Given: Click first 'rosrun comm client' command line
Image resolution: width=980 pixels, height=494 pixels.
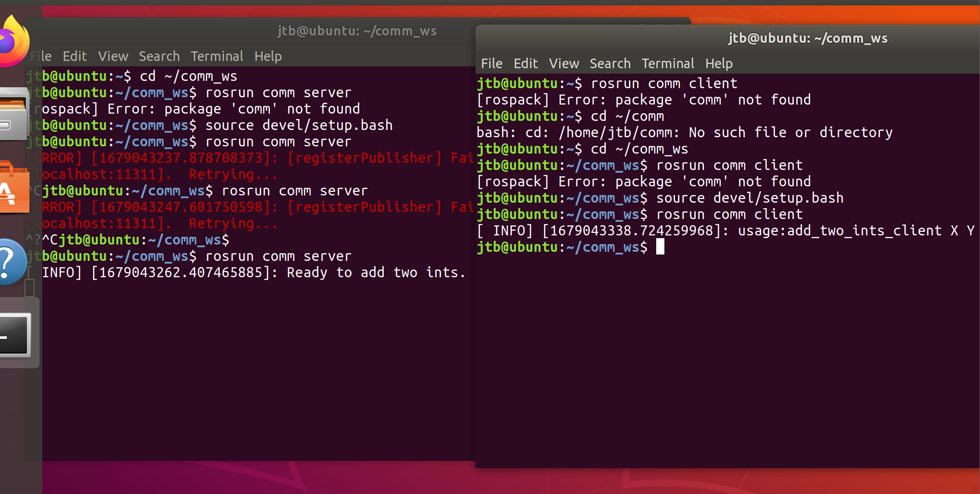Looking at the screenshot, I should point(664,84).
